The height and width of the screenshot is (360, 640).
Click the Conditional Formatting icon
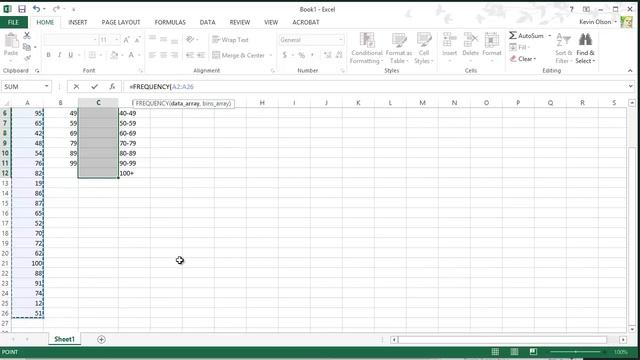click(367, 40)
